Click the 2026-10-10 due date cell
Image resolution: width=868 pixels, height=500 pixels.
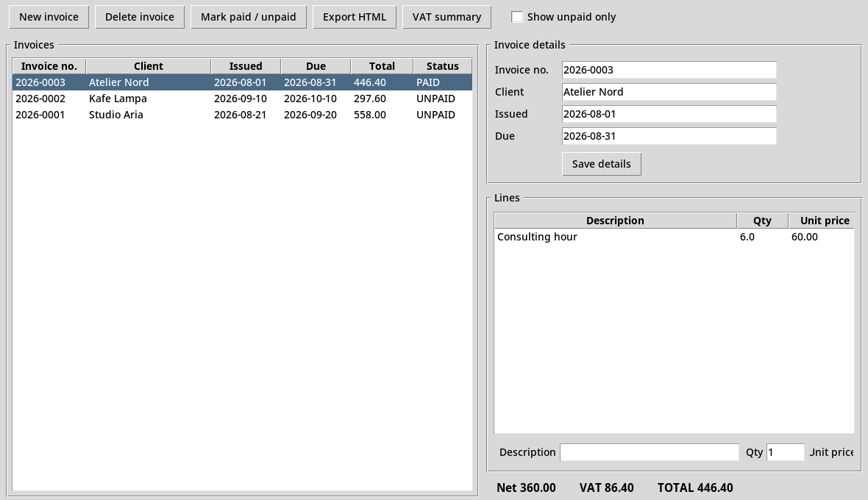pos(310,99)
